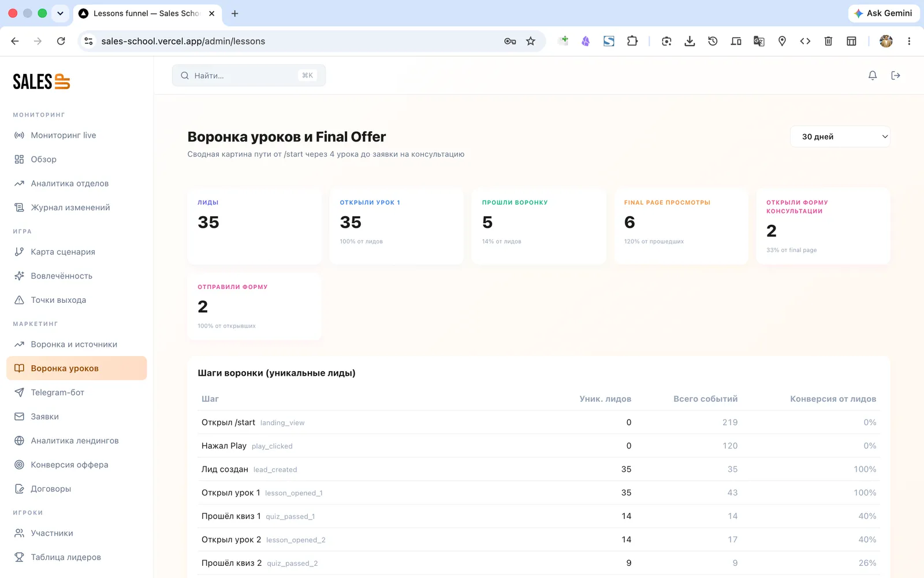Click the logout icon in header
Image resolution: width=924 pixels, height=578 pixels.
tap(896, 75)
